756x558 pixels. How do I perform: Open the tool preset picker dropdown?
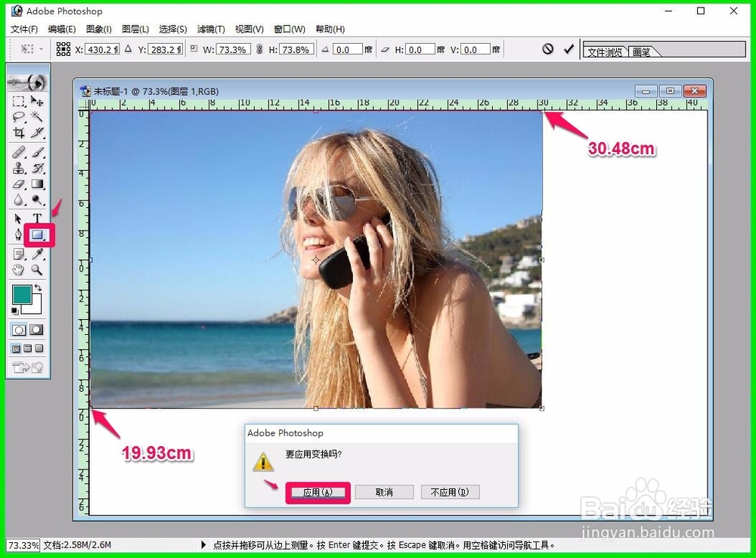[x=39, y=48]
